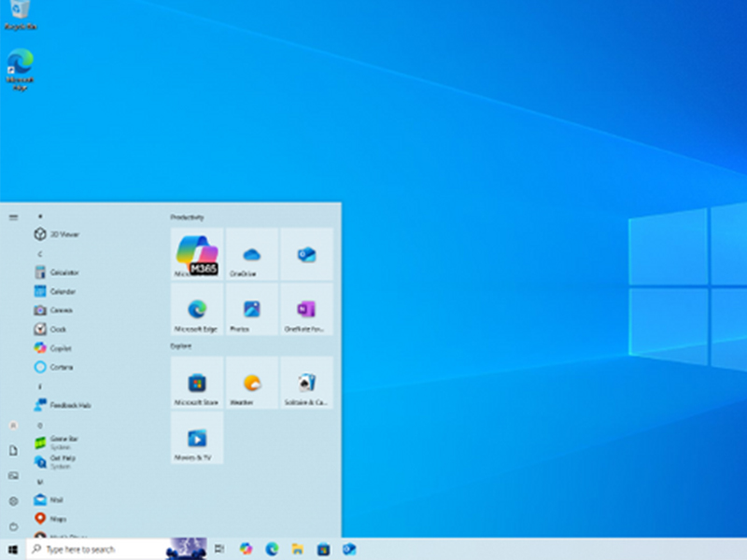
Task: Open Outlook from the taskbar
Action: (x=349, y=549)
